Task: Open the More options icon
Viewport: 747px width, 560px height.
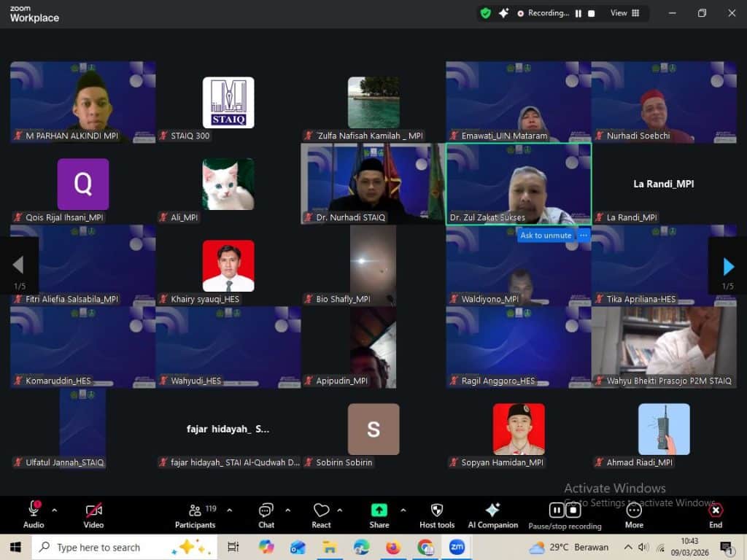Action: pyautogui.click(x=634, y=515)
